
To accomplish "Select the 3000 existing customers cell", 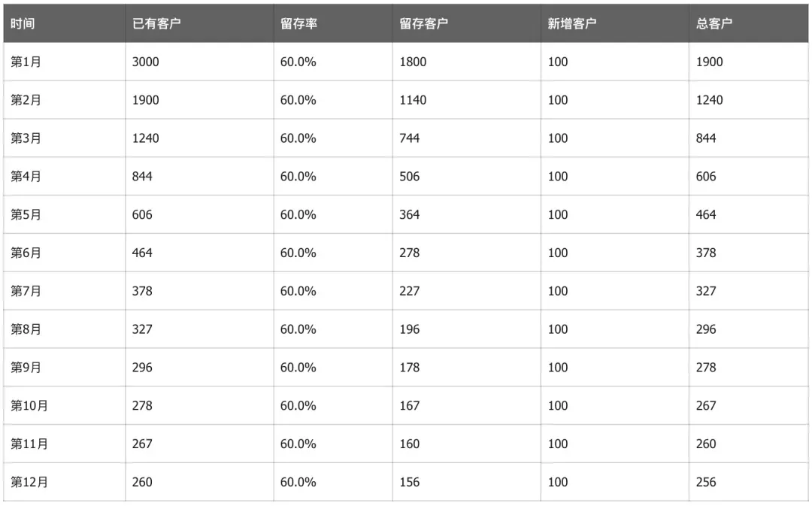I will click(146, 62).
